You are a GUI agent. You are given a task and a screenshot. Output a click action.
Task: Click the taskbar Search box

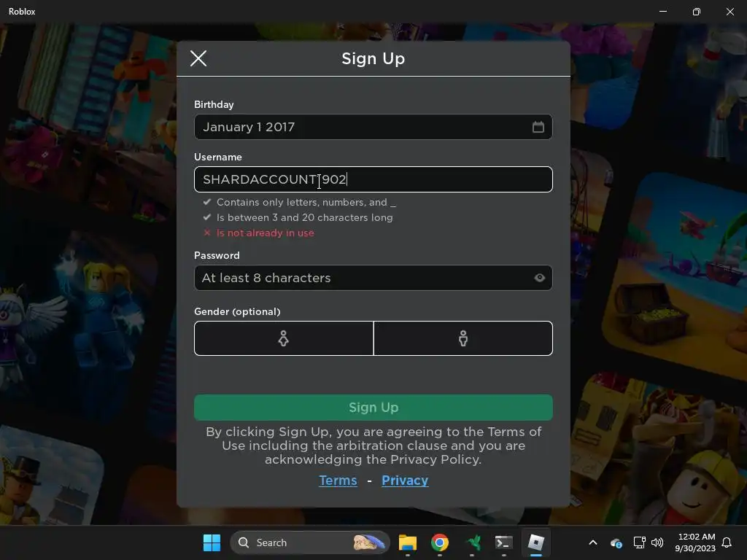(310, 542)
